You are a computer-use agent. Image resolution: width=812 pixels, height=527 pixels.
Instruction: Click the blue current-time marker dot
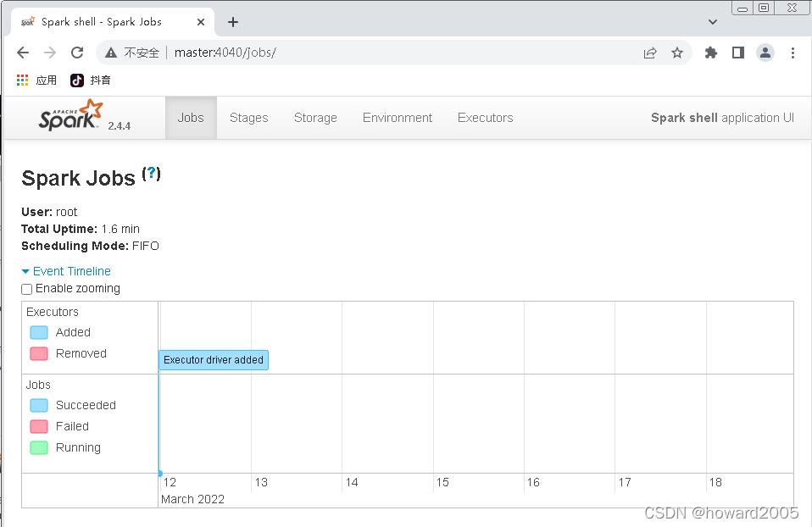coord(160,473)
